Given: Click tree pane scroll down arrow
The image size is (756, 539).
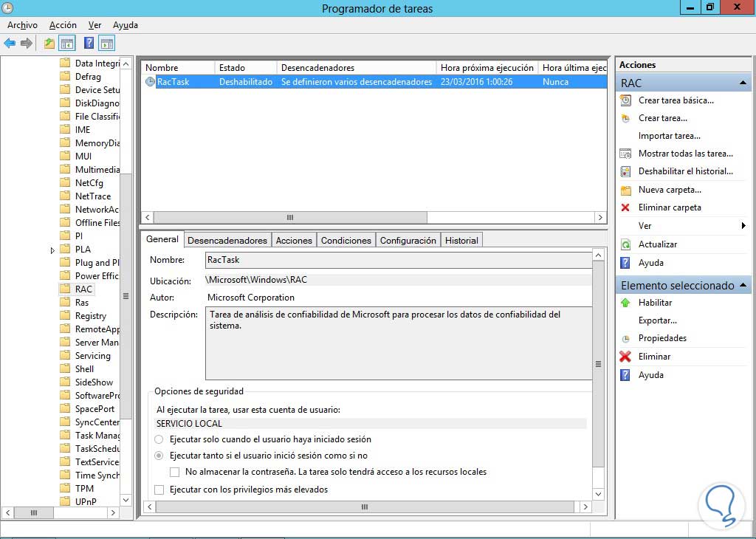Looking at the screenshot, I should pyautogui.click(x=126, y=500).
